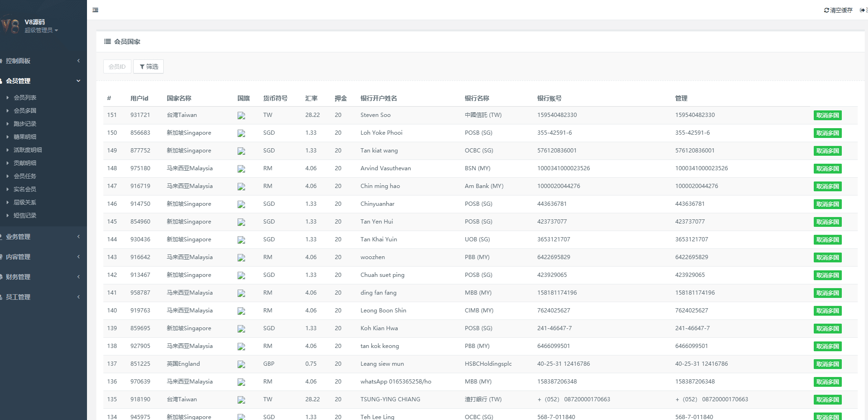Click flag image in England row 137

(x=241, y=364)
